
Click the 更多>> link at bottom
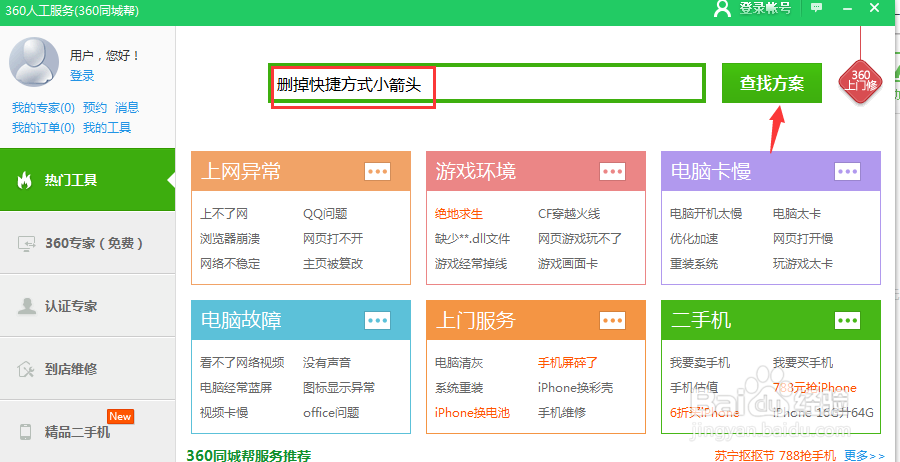[865, 456]
